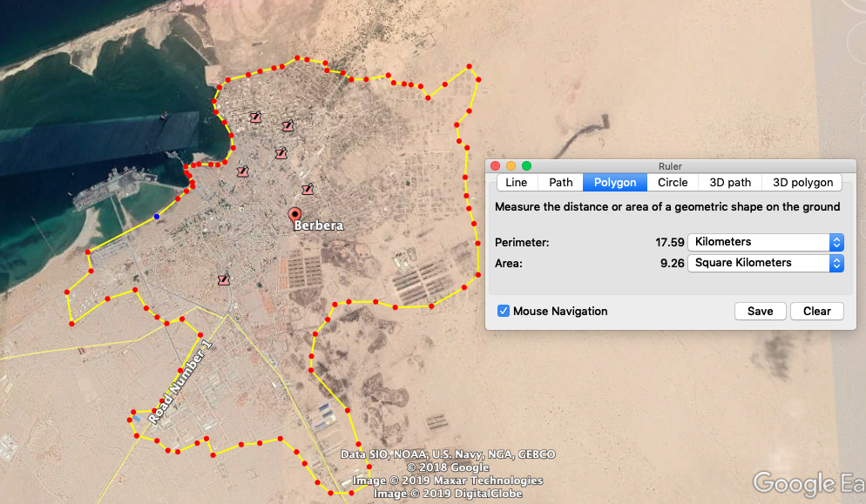Image resolution: width=866 pixels, height=504 pixels.
Task: Click the Save button in Ruler
Action: (x=760, y=311)
